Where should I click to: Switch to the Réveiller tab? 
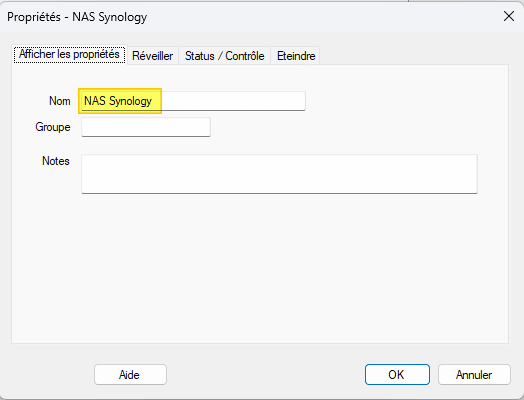[x=153, y=56]
